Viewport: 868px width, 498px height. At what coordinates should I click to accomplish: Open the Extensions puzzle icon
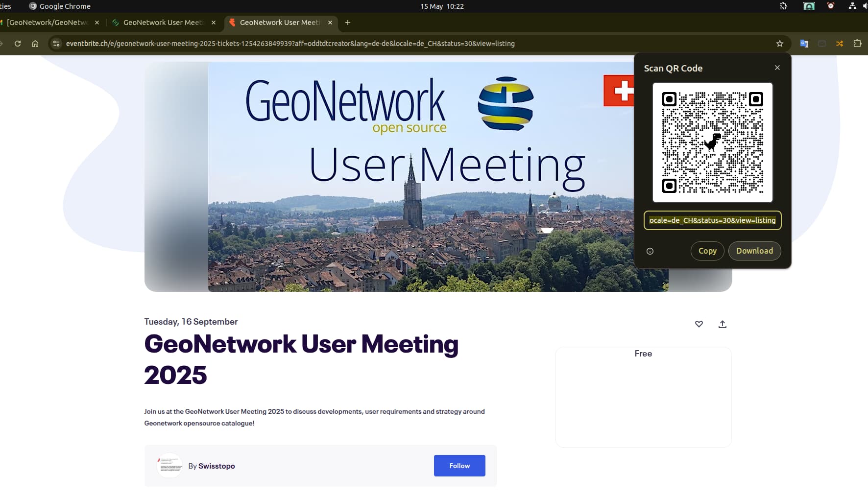click(x=857, y=43)
